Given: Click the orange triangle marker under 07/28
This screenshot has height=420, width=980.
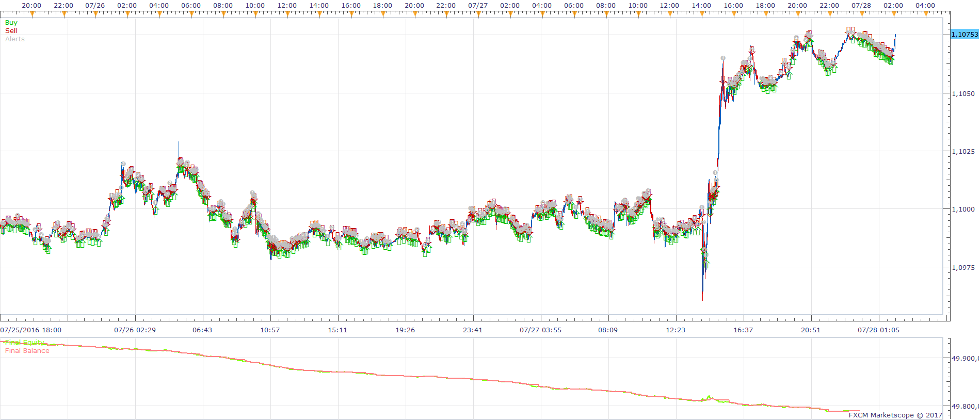Looking at the screenshot, I should click(861, 14).
